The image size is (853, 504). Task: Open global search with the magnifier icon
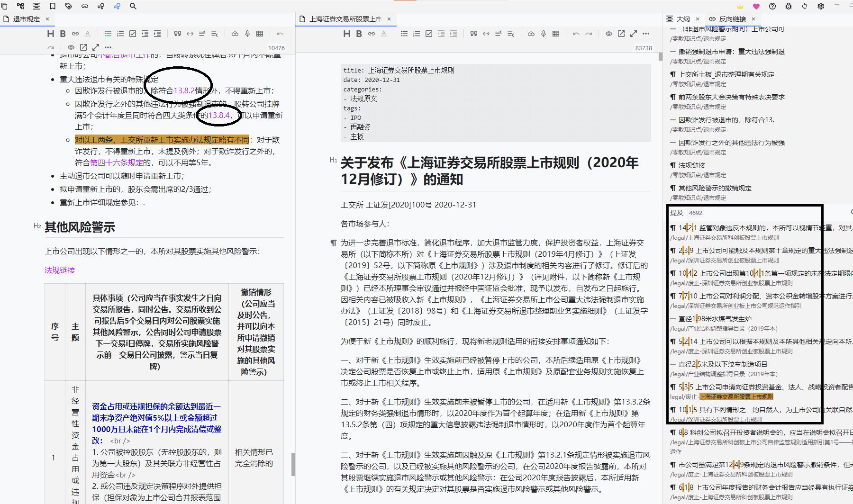[x=133, y=6]
